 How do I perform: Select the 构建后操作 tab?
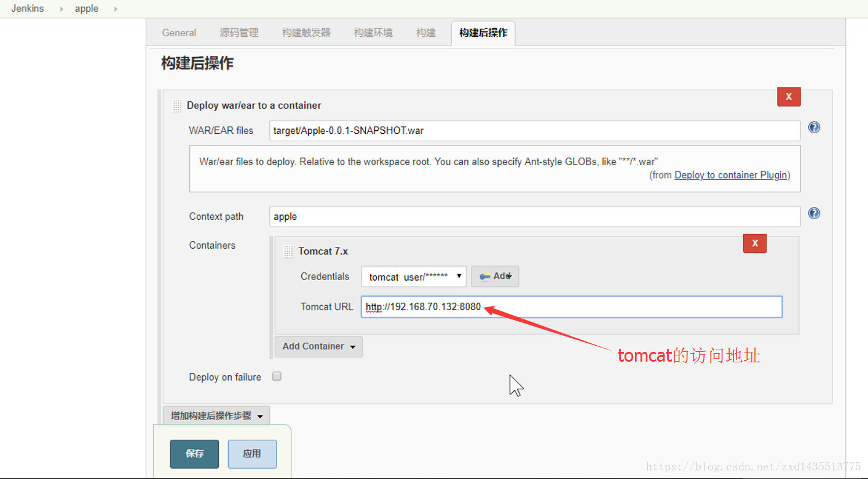coord(483,33)
